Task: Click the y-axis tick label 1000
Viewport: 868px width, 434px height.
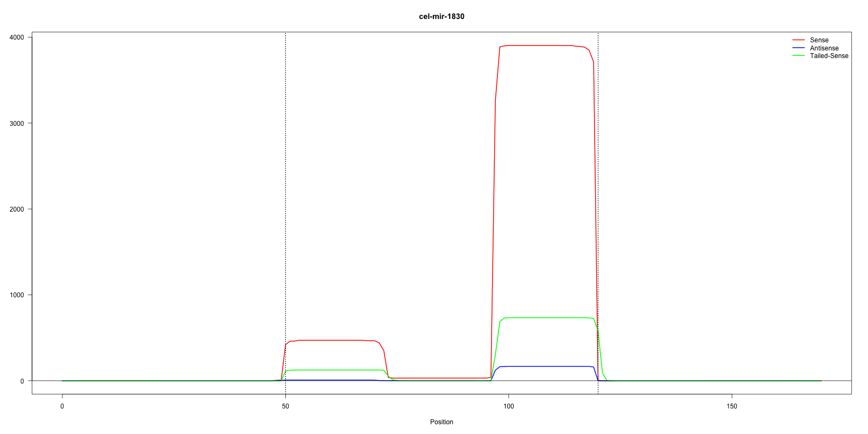Action: tap(17, 295)
